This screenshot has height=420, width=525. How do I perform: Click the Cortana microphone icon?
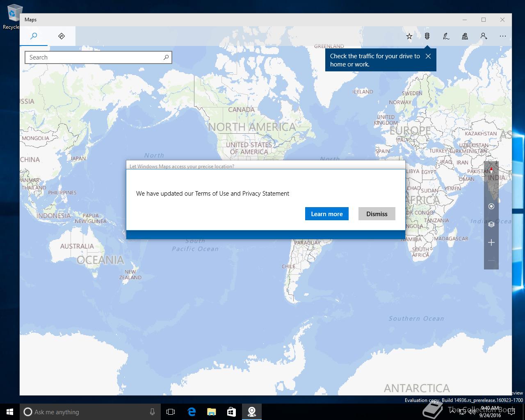pos(152,412)
